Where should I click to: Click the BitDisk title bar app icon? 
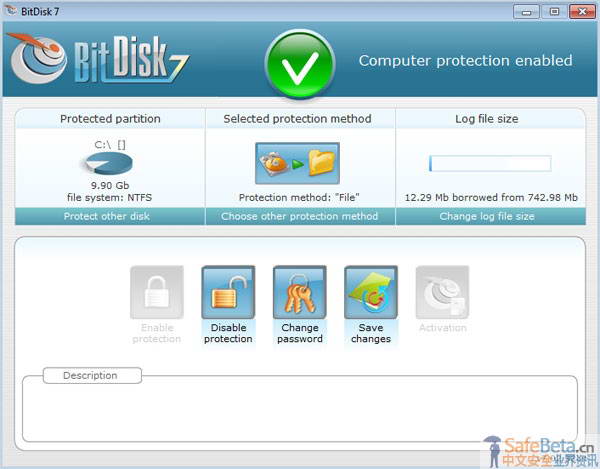(11, 11)
